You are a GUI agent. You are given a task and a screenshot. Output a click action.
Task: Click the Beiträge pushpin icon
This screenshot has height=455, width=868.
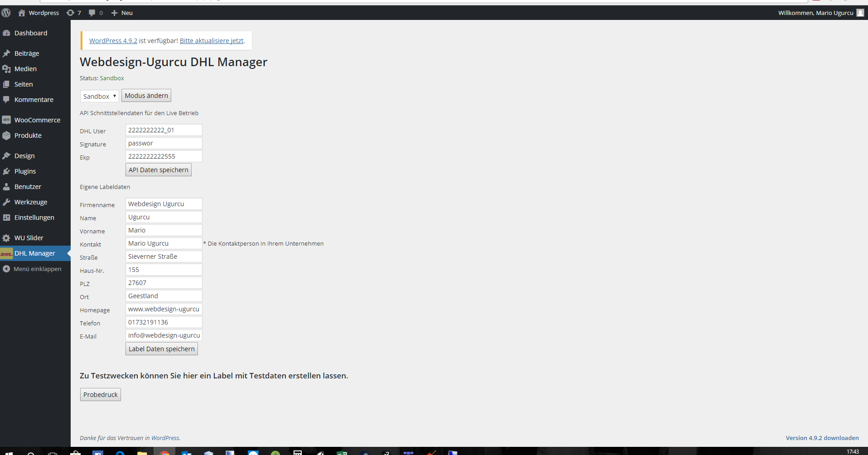tap(6, 53)
